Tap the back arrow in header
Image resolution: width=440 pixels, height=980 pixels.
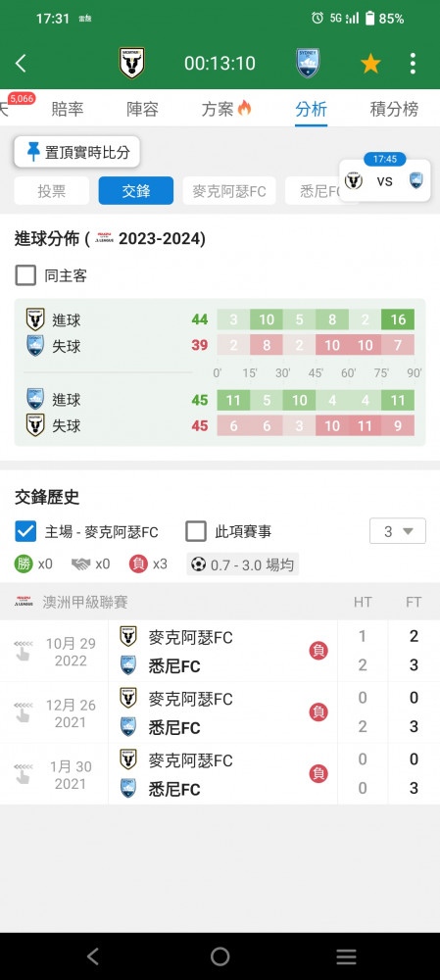21,63
